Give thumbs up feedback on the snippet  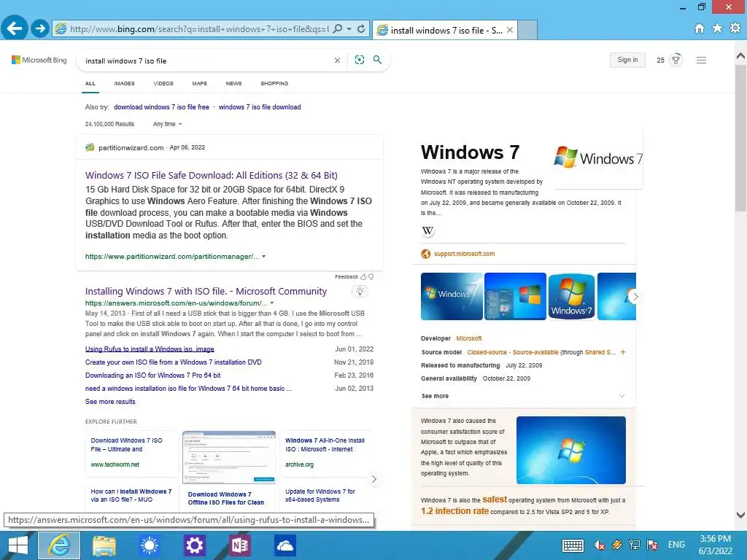[363, 276]
